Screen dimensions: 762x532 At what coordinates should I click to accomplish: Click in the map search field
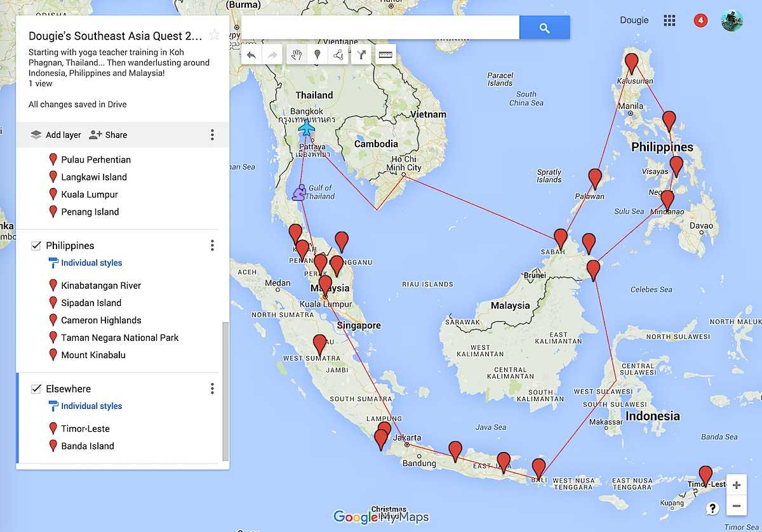(x=380, y=28)
